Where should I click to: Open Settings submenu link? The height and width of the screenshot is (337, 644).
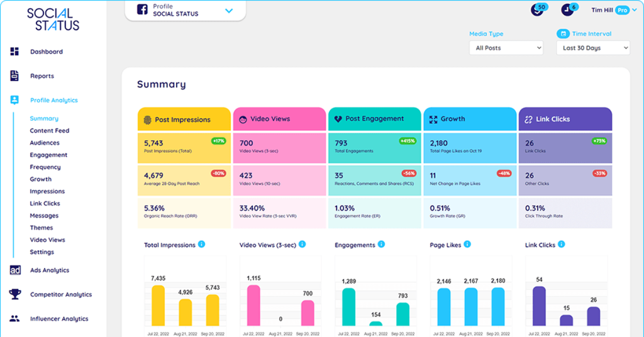pyautogui.click(x=42, y=251)
